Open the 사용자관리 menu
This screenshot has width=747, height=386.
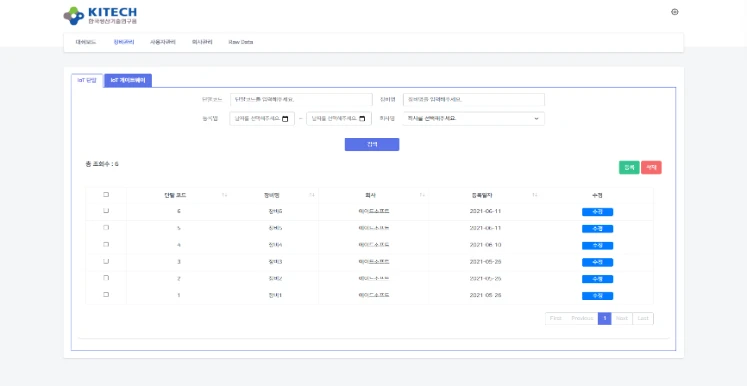point(163,42)
